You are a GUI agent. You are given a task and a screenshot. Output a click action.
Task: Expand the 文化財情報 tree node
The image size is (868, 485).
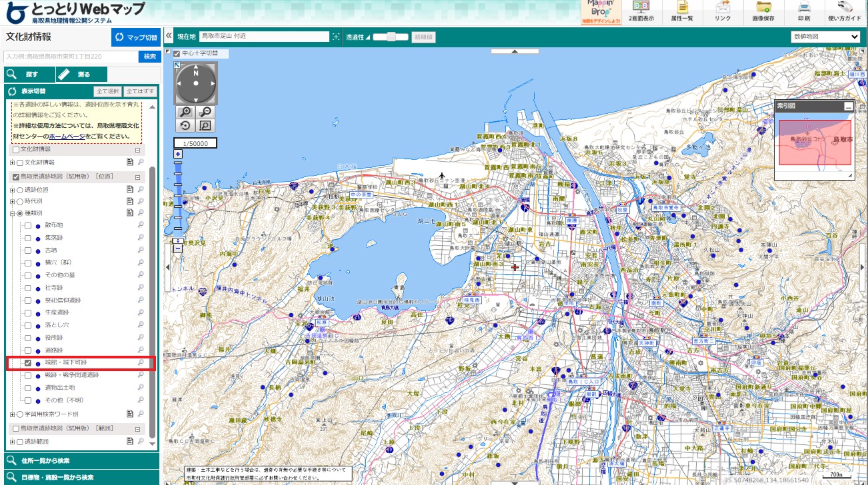[12, 163]
